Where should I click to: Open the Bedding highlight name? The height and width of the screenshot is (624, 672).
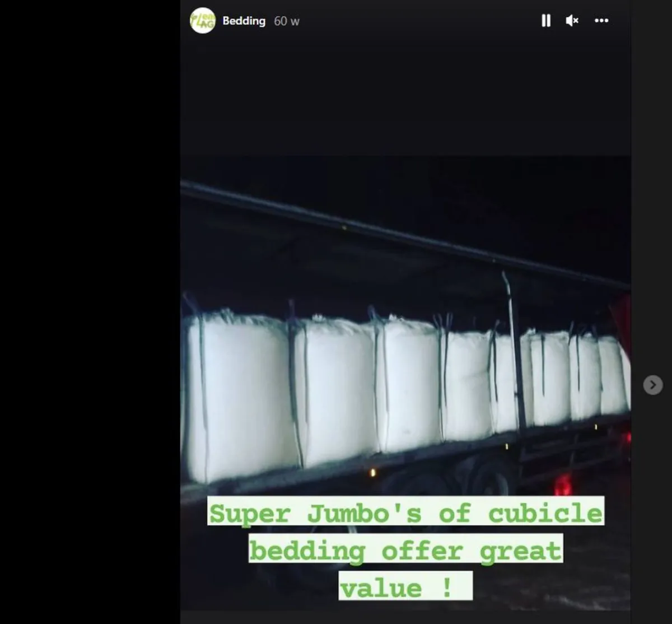pyautogui.click(x=244, y=21)
